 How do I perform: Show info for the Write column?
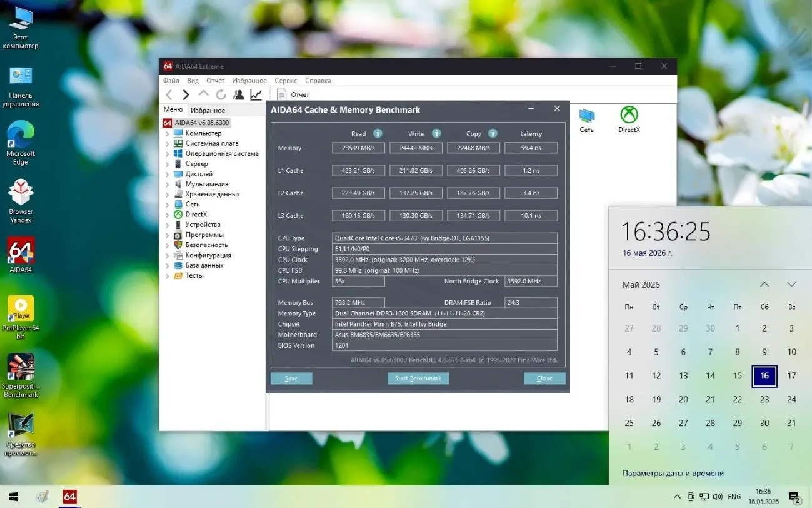pos(436,133)
